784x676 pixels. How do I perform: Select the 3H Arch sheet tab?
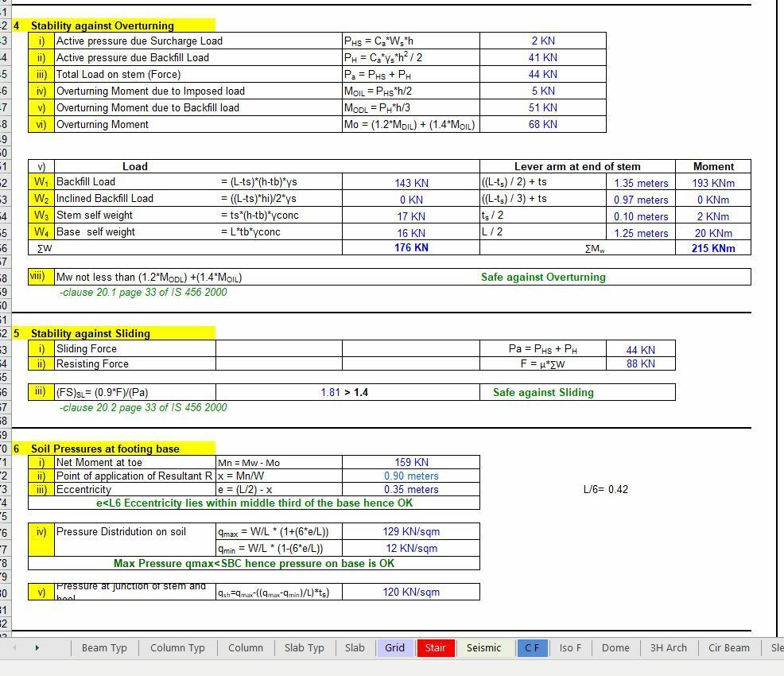(x=669, y=648)
